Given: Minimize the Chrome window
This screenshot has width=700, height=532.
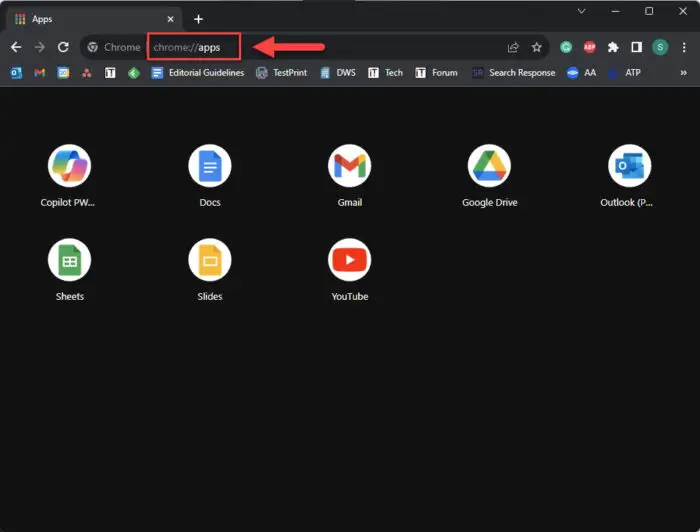Looking at the screenshot, I should (616, 11).
